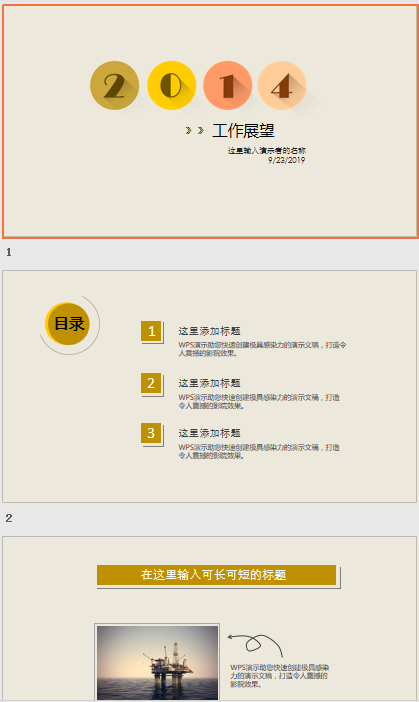The height and width of the screenshot is (702, 419).
Task: Click the square number 3 box
Action: (151, 433)
